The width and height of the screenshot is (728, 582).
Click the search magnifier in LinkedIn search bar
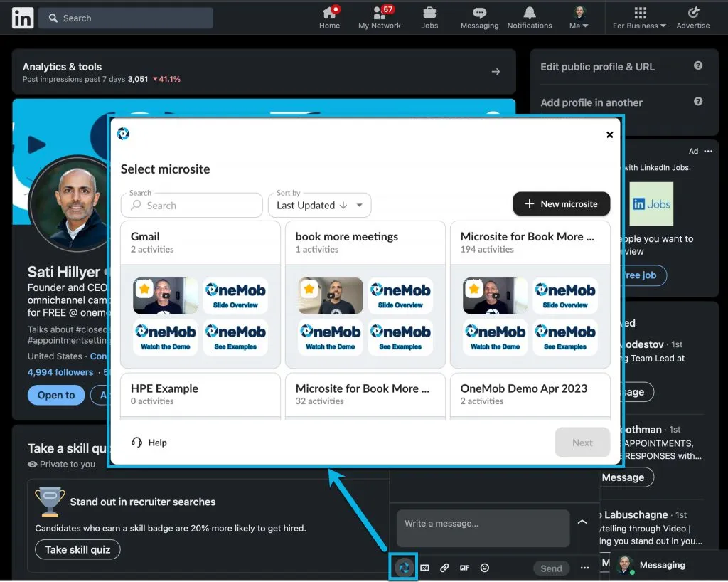pos(53,18)
